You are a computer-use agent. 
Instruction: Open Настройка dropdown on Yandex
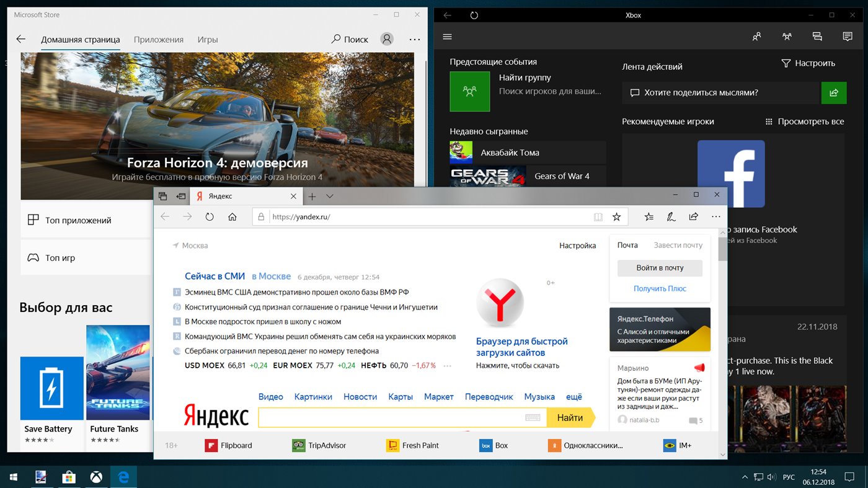click(x=577, y=246)
